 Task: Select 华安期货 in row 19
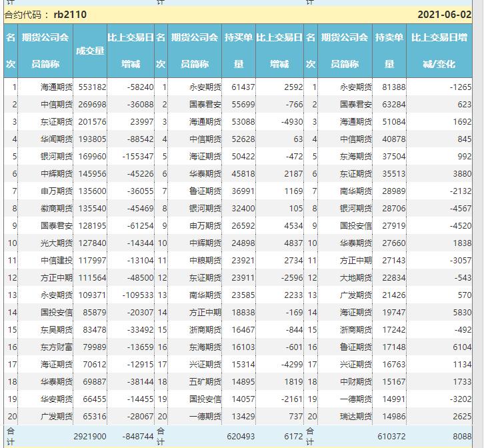point(57,399)
